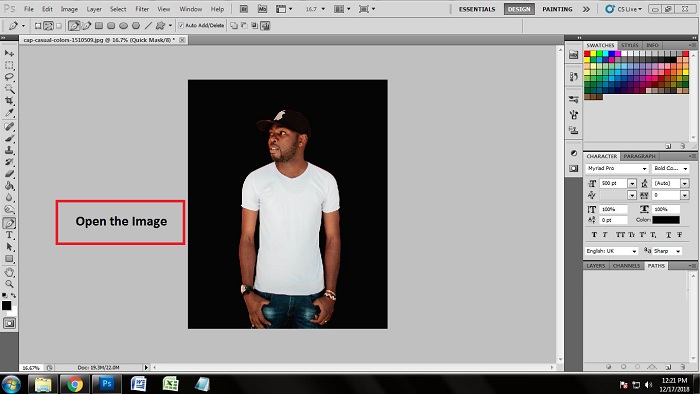Click the vertical scale 100% field

click(x=614, y=209)
